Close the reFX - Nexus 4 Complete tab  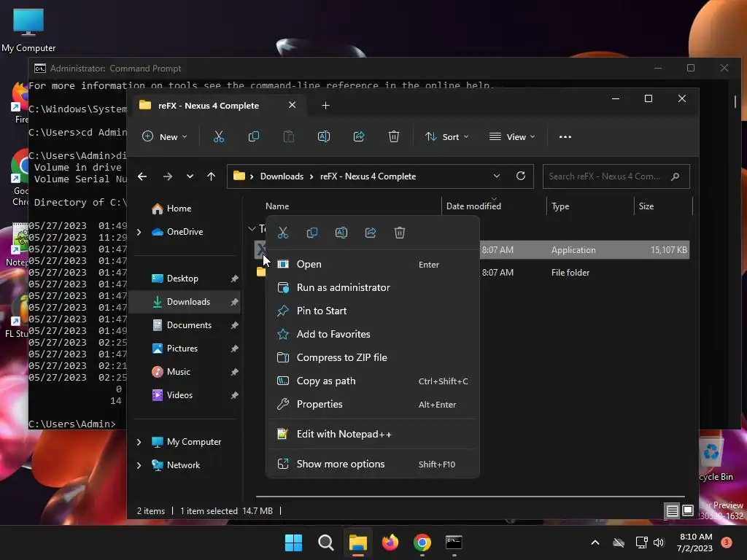[292, 105]
